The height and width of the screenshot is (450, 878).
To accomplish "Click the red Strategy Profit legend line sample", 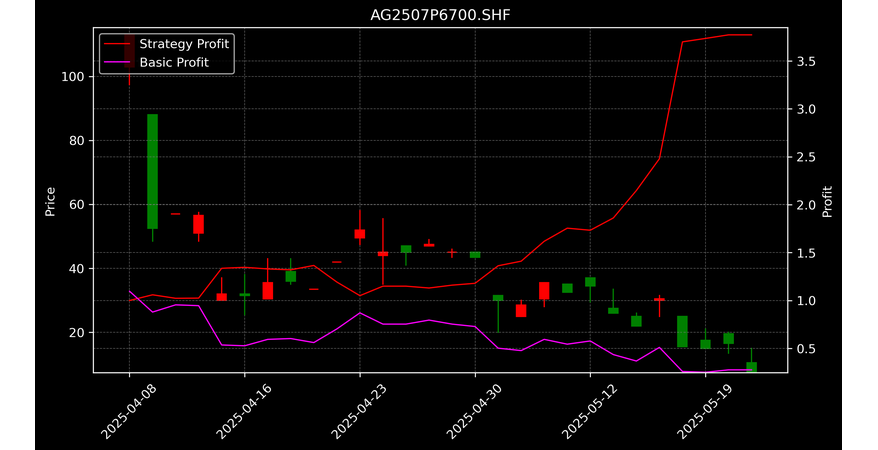I will (118, 44).
